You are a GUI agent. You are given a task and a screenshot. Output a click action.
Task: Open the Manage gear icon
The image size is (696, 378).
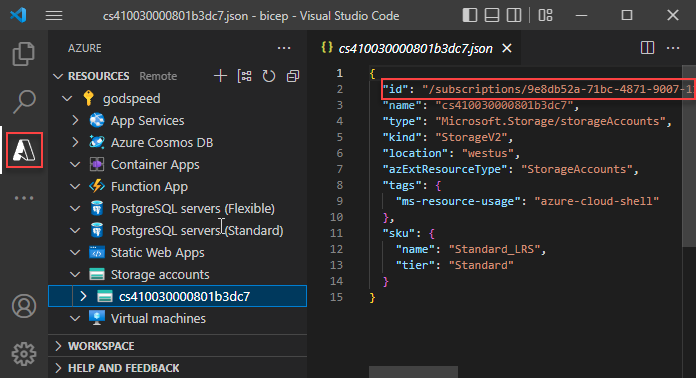pyautogui.click(x=24, y=354)
